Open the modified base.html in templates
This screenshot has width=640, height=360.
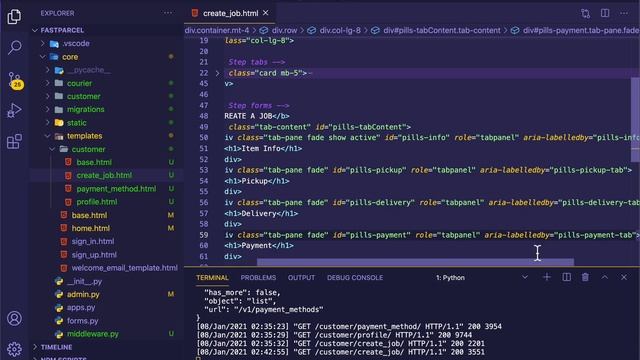pyautogui.click(x=89, y=215)
